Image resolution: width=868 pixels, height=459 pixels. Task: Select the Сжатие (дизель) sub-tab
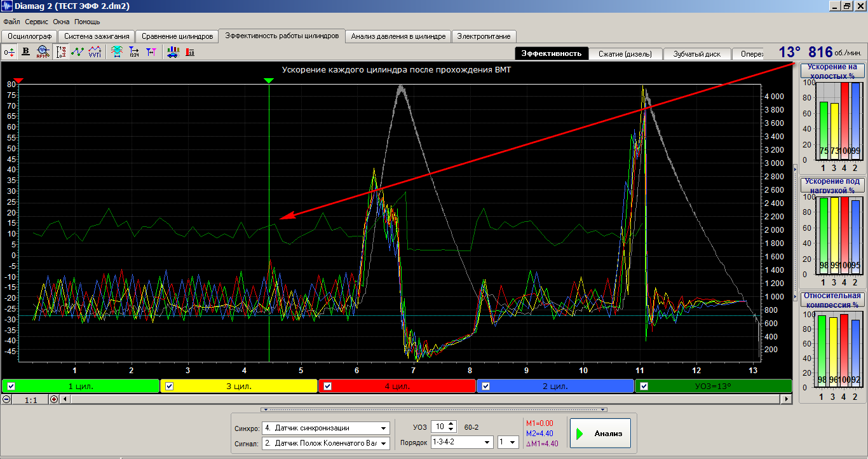(625, 54)
